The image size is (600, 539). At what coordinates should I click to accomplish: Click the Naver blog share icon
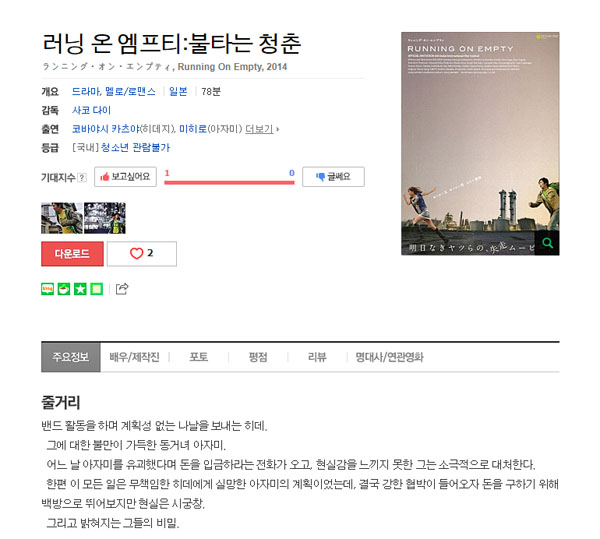47,289
